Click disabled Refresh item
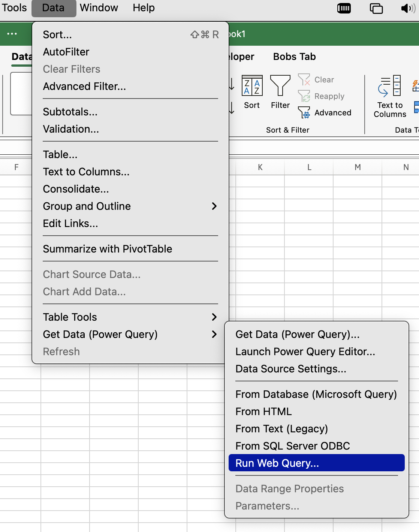 (130, 351)
